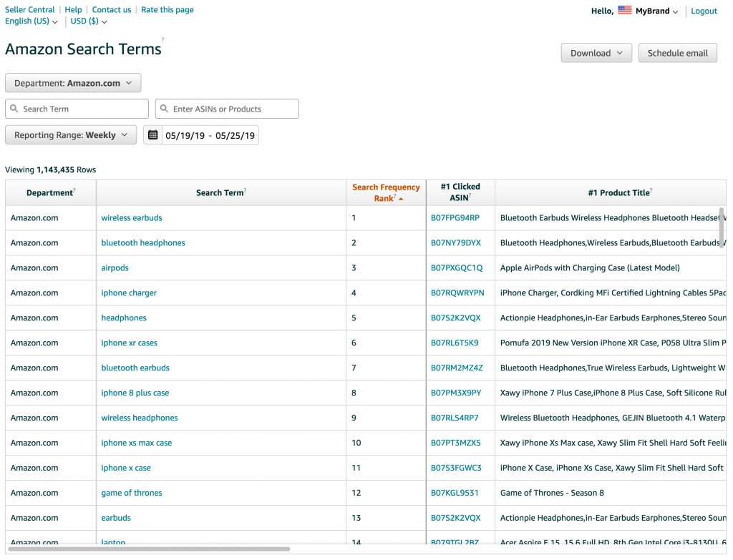Open the Seller Central link
733x560 pixels.
[30, 9]
